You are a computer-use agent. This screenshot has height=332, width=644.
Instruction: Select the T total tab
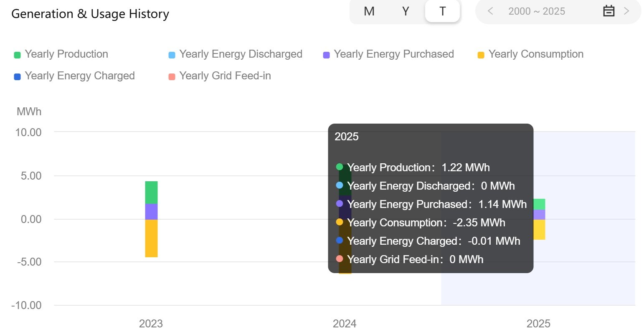click(x=442, y=11)
